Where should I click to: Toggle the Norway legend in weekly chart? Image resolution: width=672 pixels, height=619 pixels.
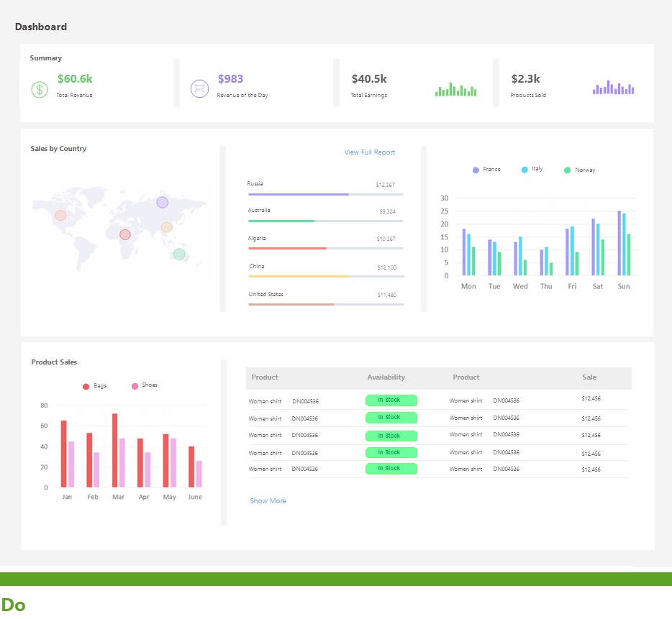point(580,170)
